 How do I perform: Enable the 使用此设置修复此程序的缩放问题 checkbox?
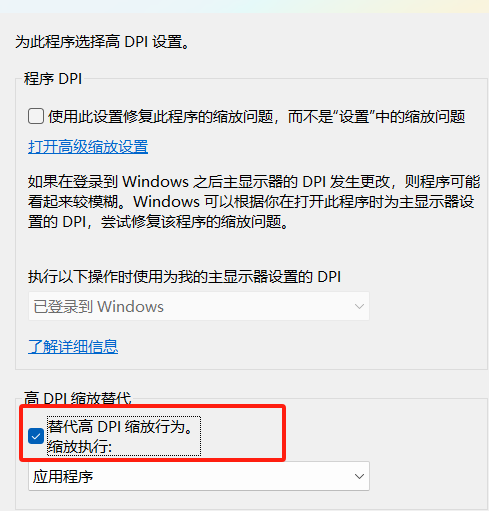36,116
